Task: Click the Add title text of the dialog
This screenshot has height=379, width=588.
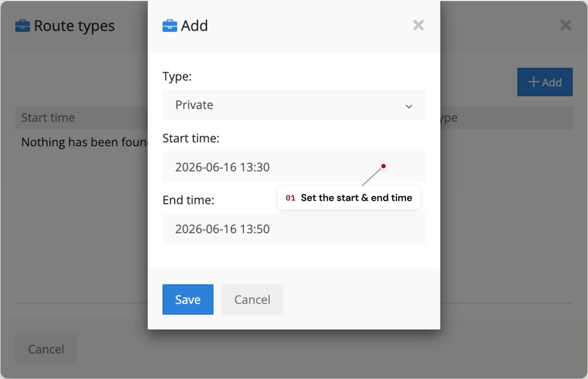Action: pos(194,26)
